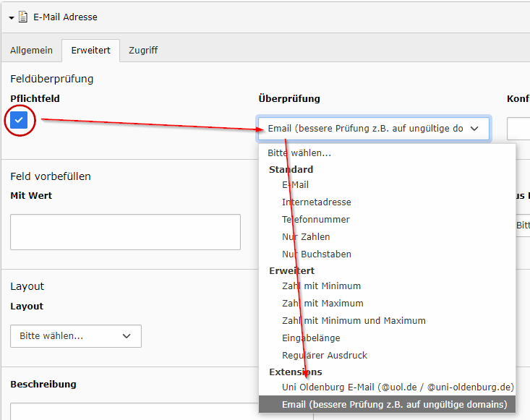Pick Telefonnummer from the validation list

pos(315,220)
